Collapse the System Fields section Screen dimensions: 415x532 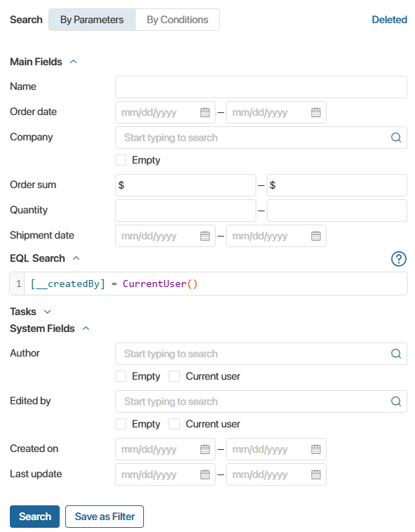(x=86, y=328)
